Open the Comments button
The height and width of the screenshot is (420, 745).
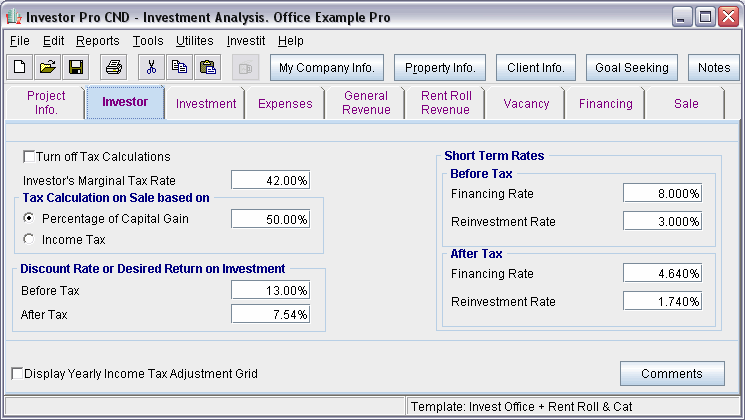coord(672,373)
